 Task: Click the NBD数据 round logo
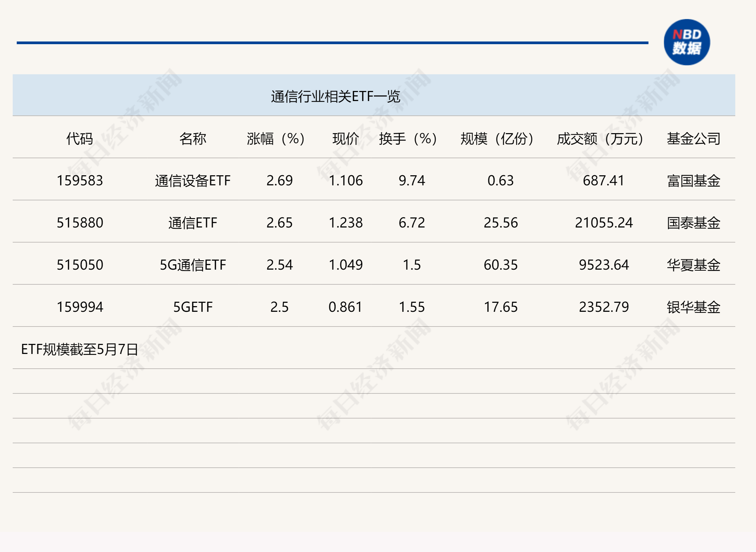686,42
